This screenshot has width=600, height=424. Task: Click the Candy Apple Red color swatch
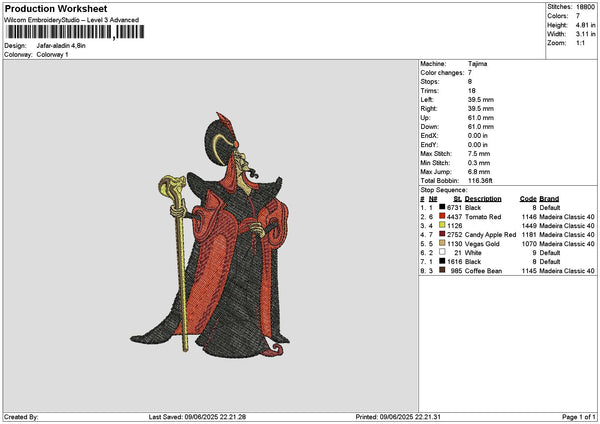(442, 234)
